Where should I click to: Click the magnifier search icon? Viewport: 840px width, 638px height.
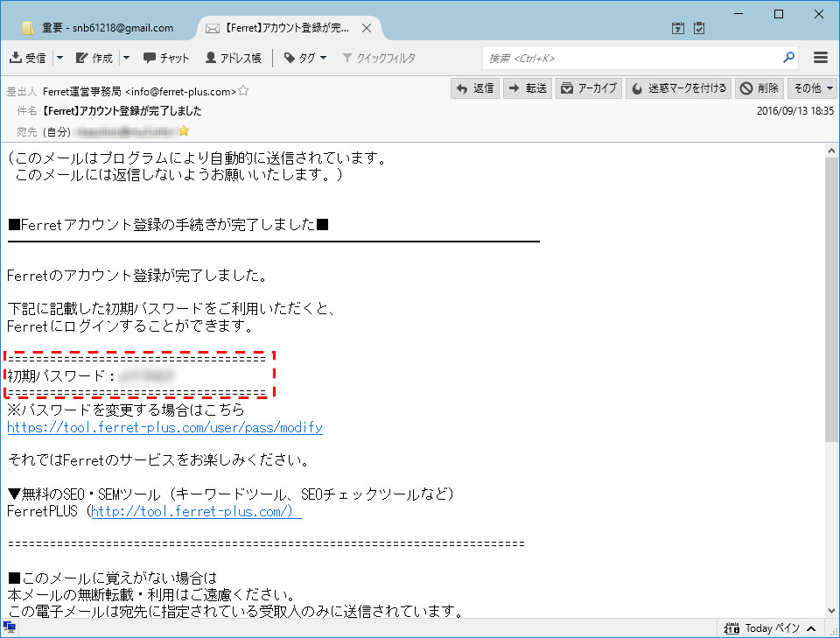788,57
